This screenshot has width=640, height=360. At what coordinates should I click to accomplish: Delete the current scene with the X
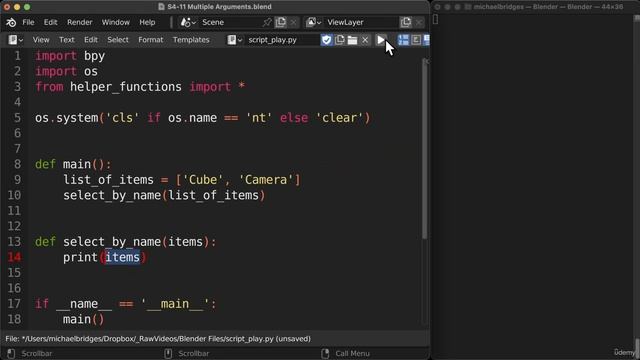point(293,22)
